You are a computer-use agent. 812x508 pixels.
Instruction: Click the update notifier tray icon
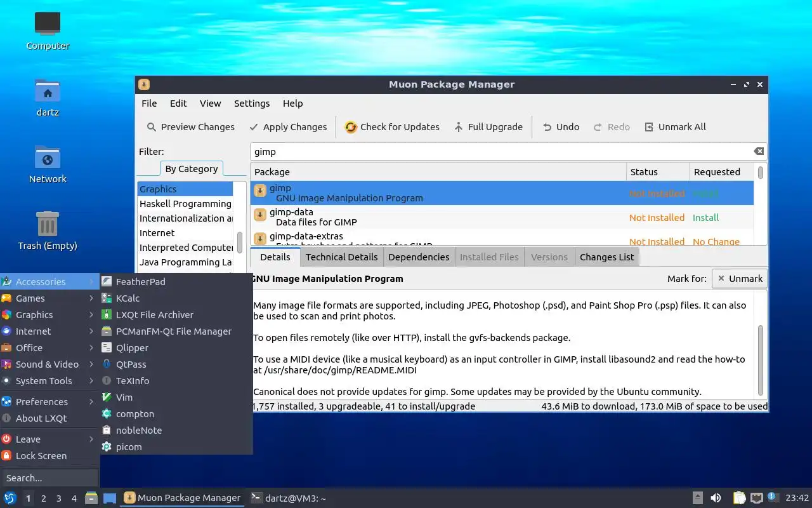773,497
